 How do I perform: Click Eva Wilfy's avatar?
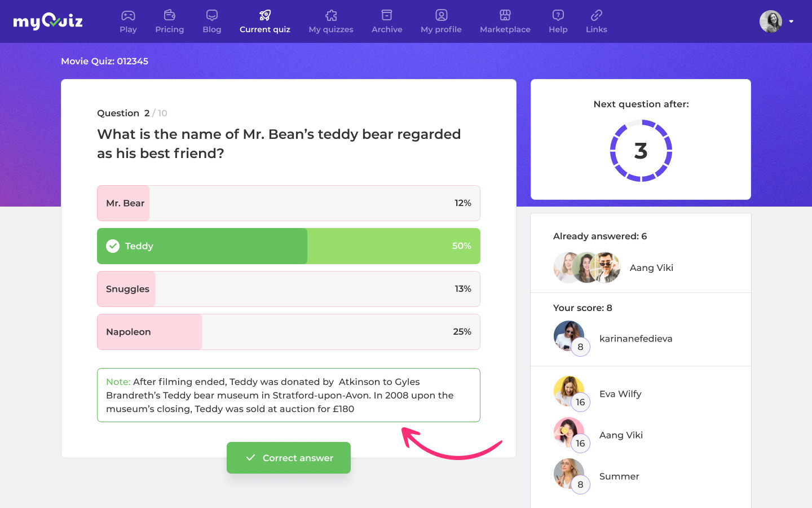570,392
